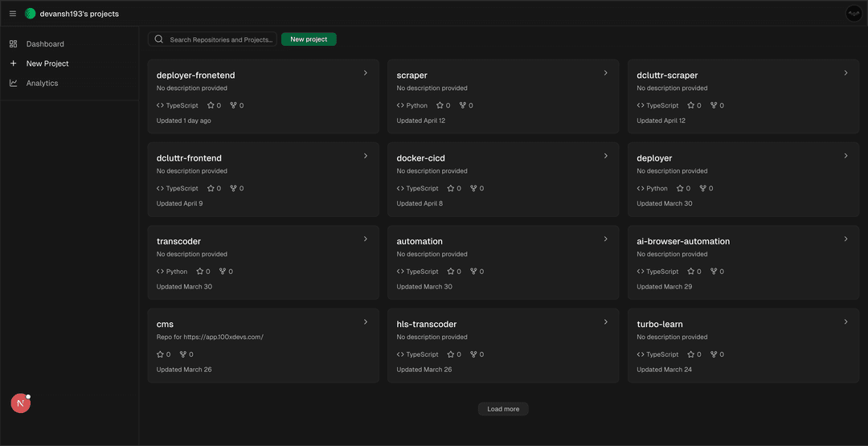This screenshot has width=868, height=446.
Task: Click devansh193's projects header title
Action: pyautogui.click(x=79, y=14)
